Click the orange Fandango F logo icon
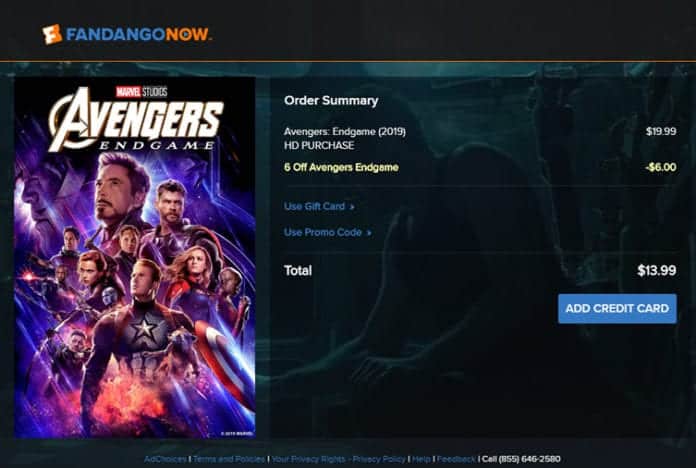The image size is (696, 468). tap(52, 34)
